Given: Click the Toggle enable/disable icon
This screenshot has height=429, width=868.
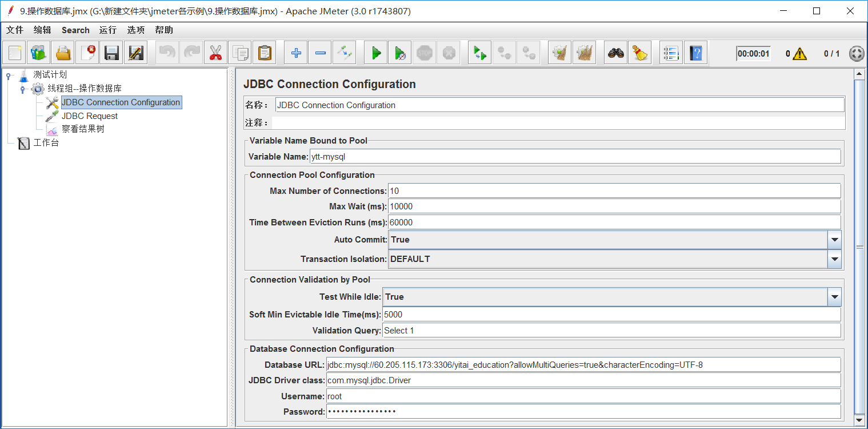Looking at the screenshot, I should tap(344, 53).
